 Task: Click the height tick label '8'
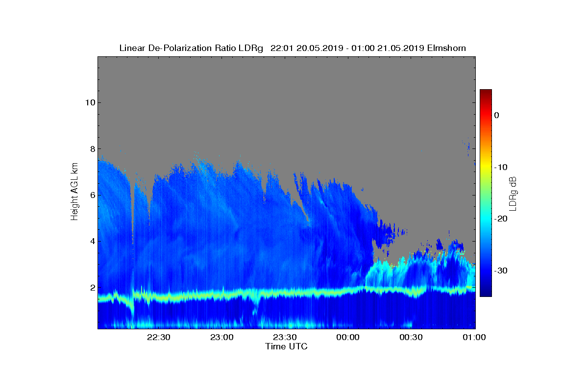tap(92, 149)
